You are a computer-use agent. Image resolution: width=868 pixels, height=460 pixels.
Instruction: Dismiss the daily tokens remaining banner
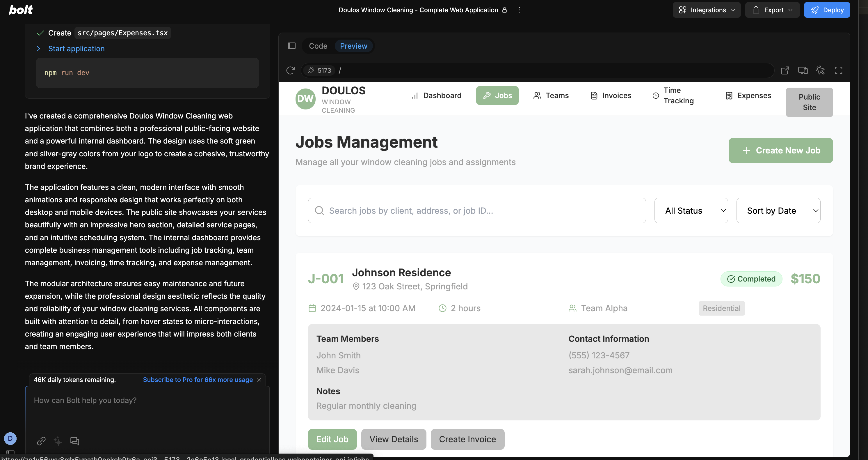click(259, 380)
